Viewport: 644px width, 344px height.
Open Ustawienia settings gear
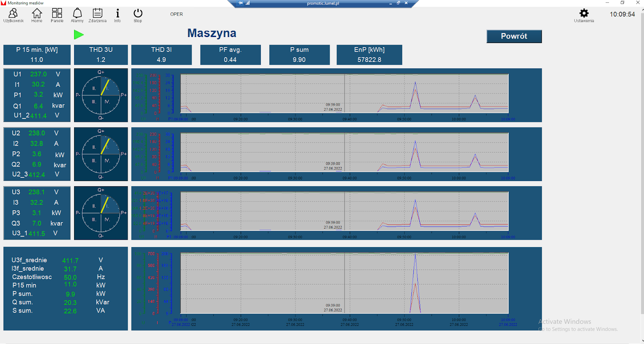(584, 14)
